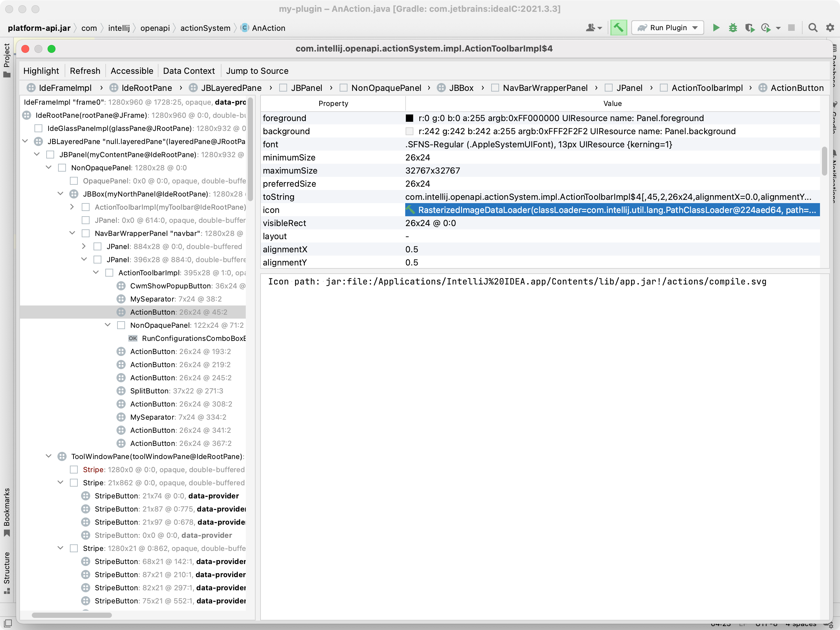Expand the ToolWindowPane tree node
Viewport: 840px width, 630px height.
point(50,457)
